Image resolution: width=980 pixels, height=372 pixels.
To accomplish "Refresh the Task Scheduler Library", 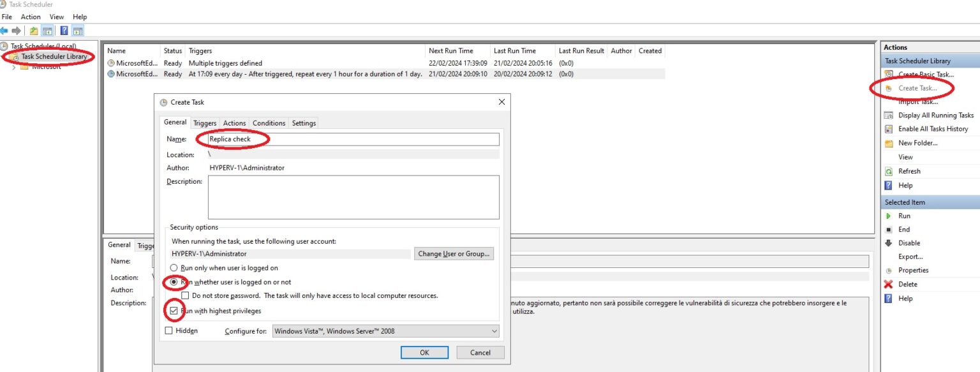I will click(x=910, y=171).
